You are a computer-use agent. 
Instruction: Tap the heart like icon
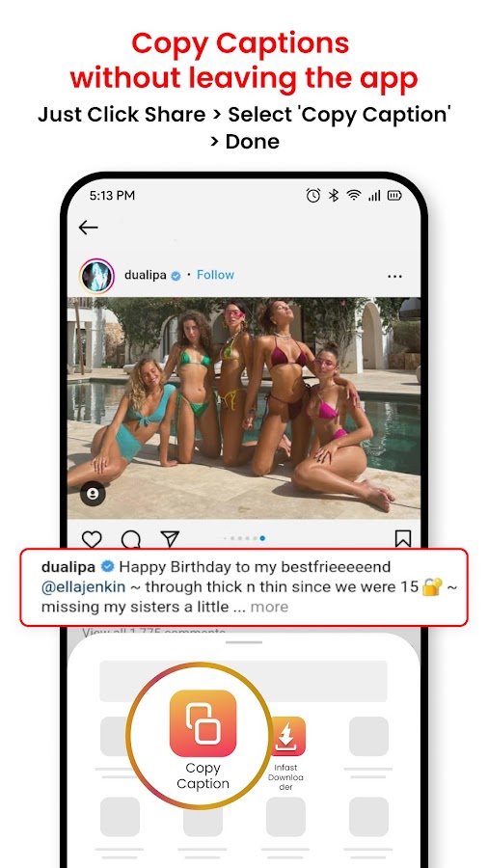(x=92, y=538)
